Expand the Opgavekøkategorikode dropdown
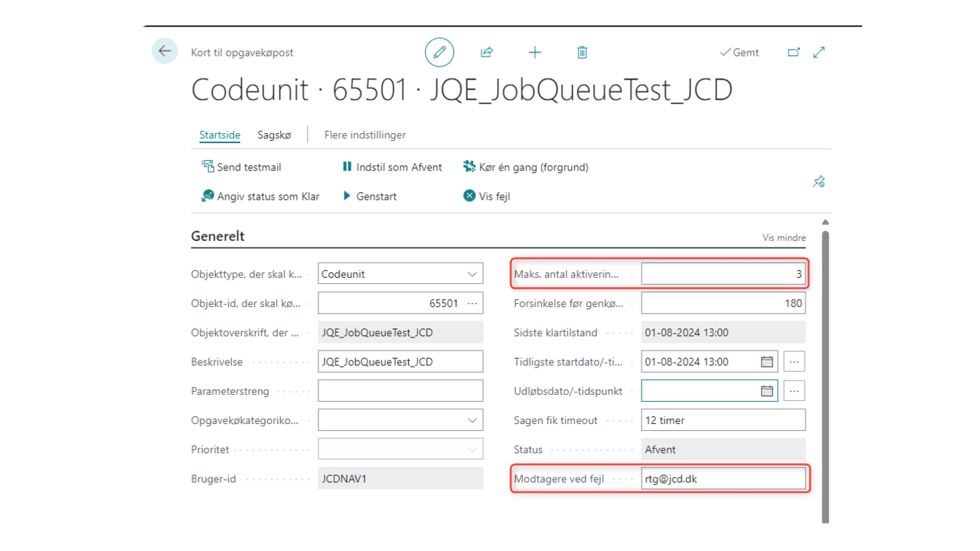Viewport: 980px width, 551px height. pyautogui.click(x=472, y=420)
